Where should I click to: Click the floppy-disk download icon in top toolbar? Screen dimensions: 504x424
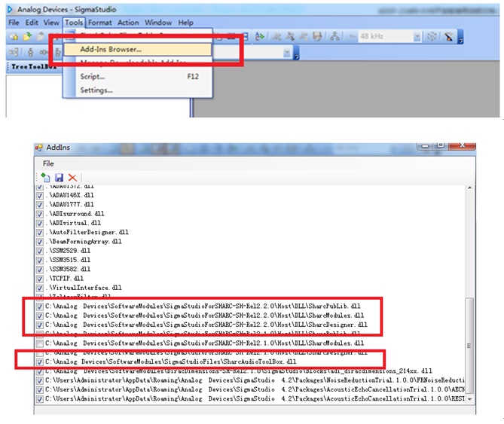click(317, 37)
